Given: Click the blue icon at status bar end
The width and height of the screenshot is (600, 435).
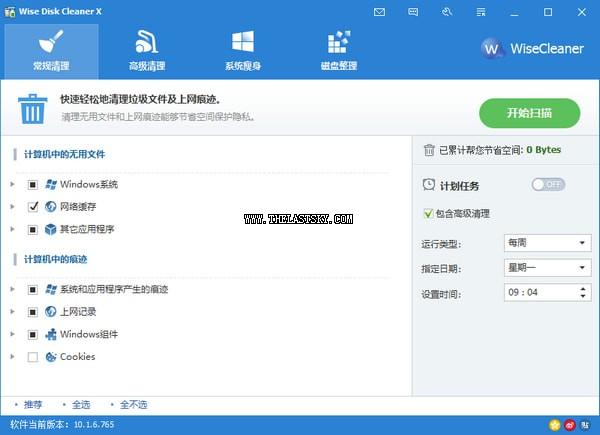Looking at the screenshot, I should (x=585, y=425).
